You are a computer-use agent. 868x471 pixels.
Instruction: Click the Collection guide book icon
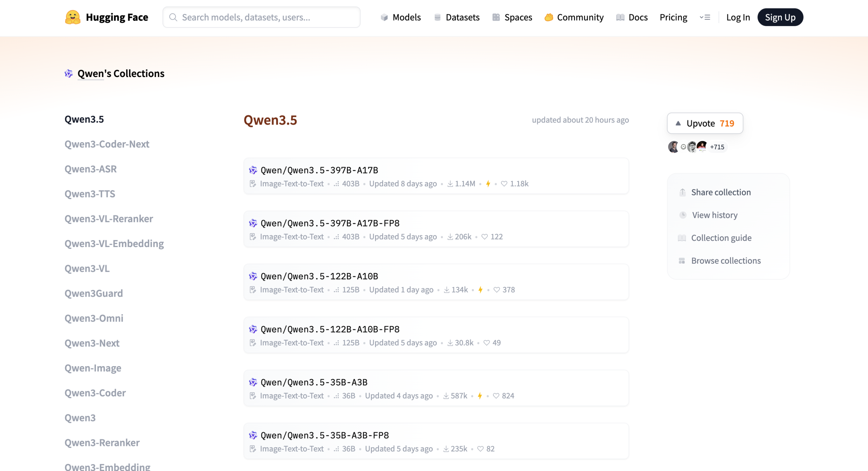tap(682, 238)
